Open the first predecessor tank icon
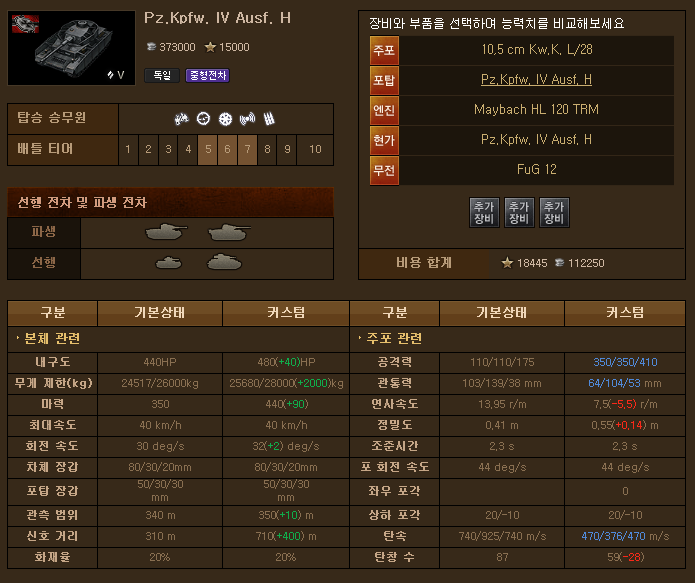695x583 pixels. 168,263
